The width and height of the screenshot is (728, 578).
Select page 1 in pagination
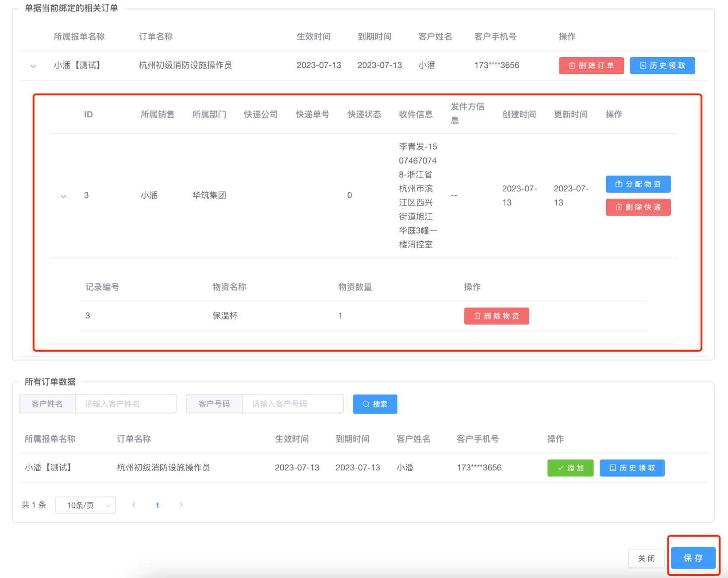pyautogui.click(x=157, y=505)
